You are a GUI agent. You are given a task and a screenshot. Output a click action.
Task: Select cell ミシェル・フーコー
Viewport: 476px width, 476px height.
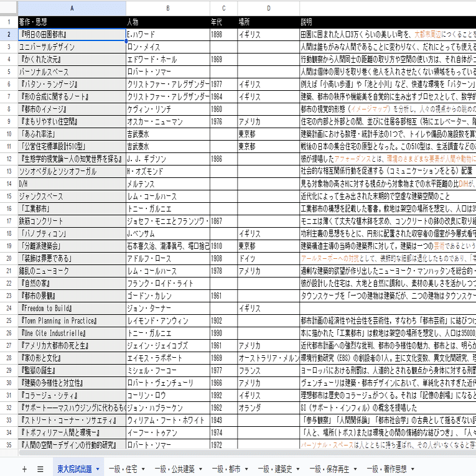pos(168,371)
